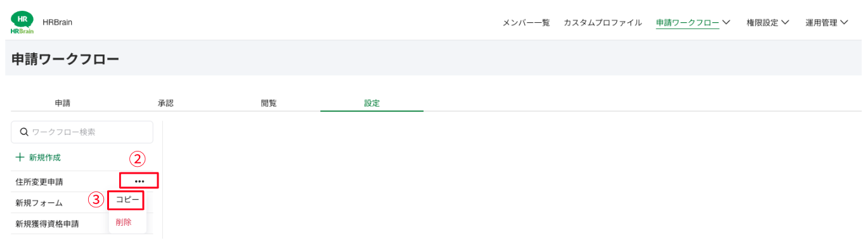Focus the ワークフロー検索 input field
868x246 pixels.
point(82,132)
